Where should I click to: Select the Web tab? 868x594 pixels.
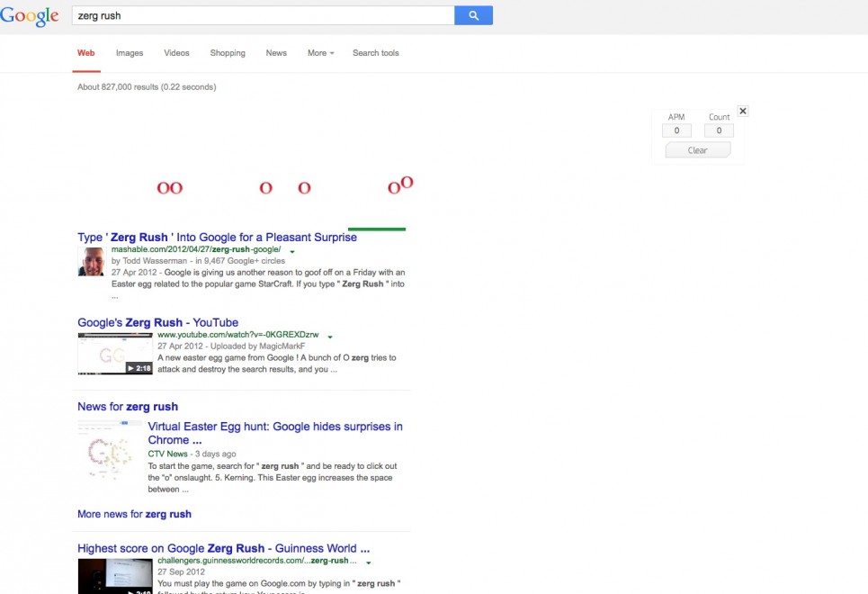(85, 53)
